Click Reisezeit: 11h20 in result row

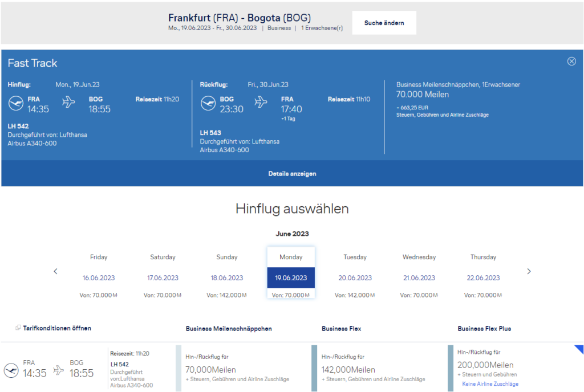(129, 353)
